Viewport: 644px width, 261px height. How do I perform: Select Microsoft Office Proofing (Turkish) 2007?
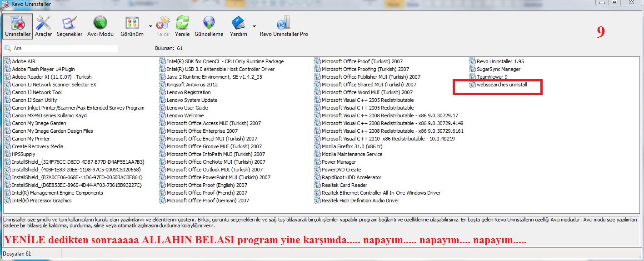(x=362, y=69)
